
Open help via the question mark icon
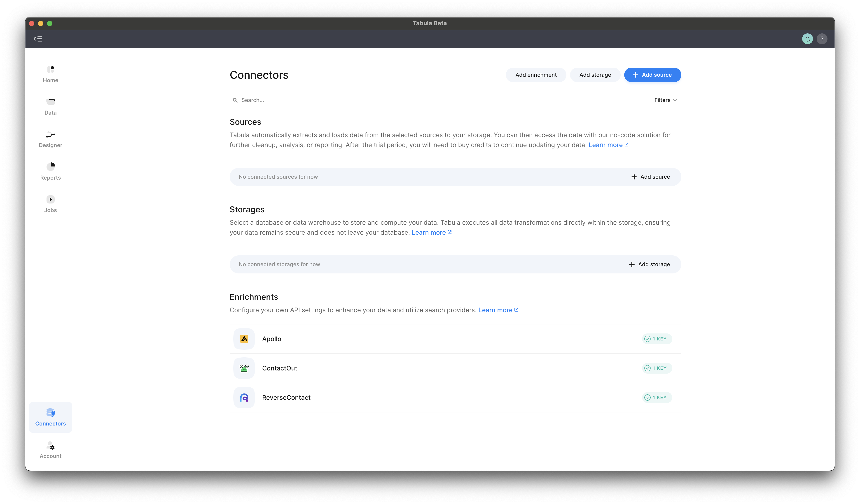coord(822,39)
